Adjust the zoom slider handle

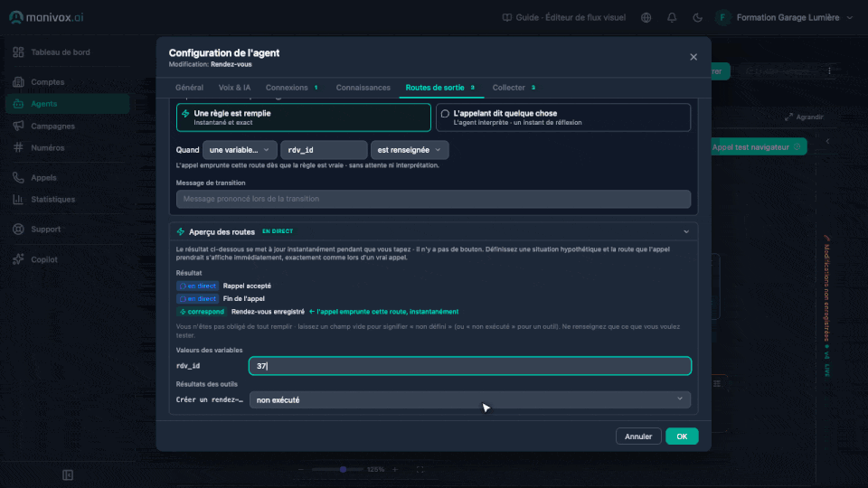[x=344, y=469]
